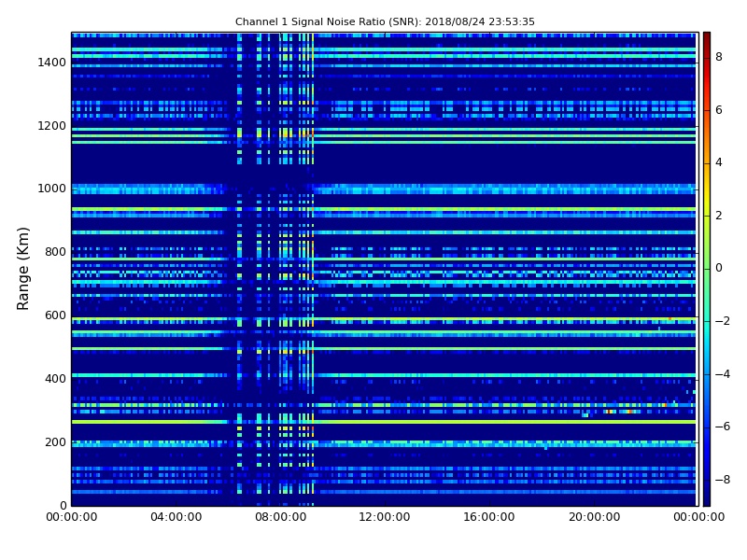This screenshot has width=747, height=560.
Task: Click the colorbar label −2
Action: [x=723, y=321]
